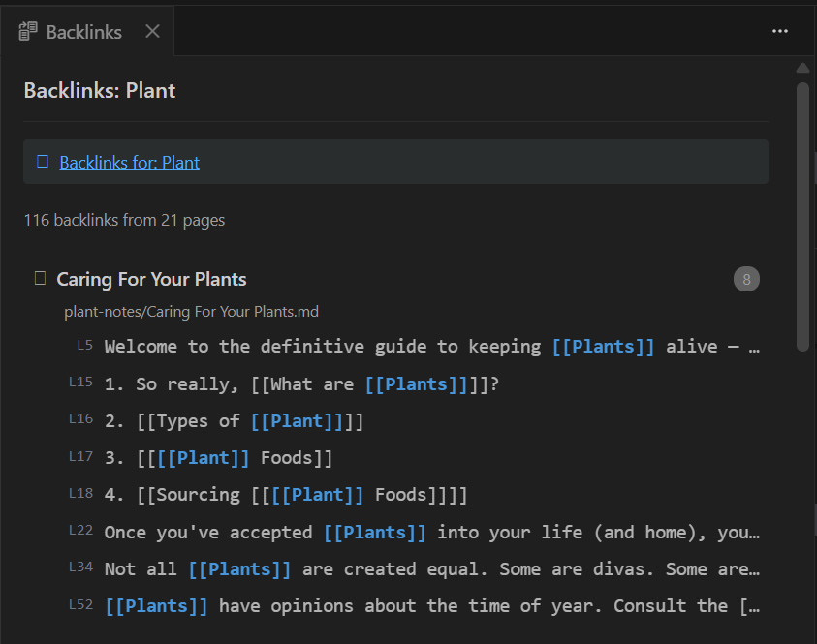Switch to the Backlinks tab
The image size is (817, 644).
click(82, 31)
